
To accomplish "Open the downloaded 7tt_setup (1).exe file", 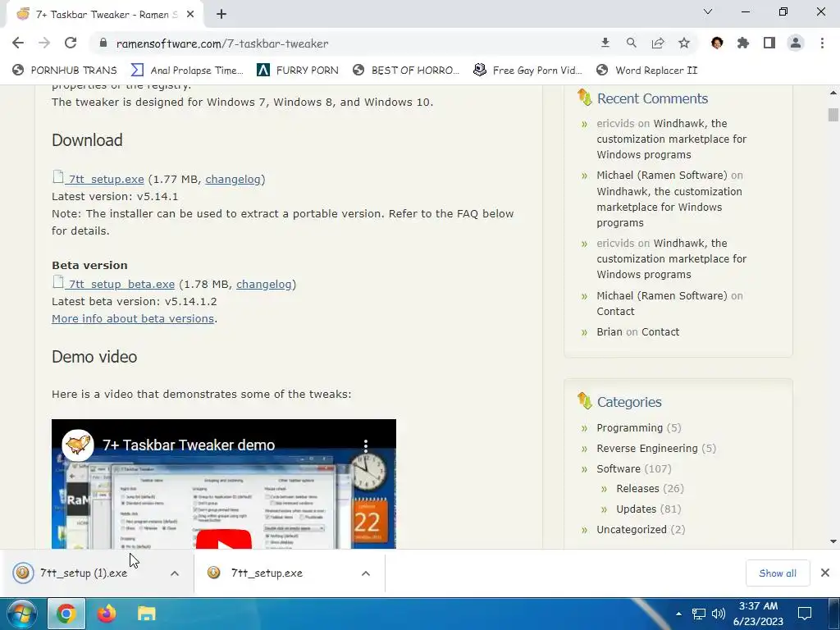I will click(84, 573).
